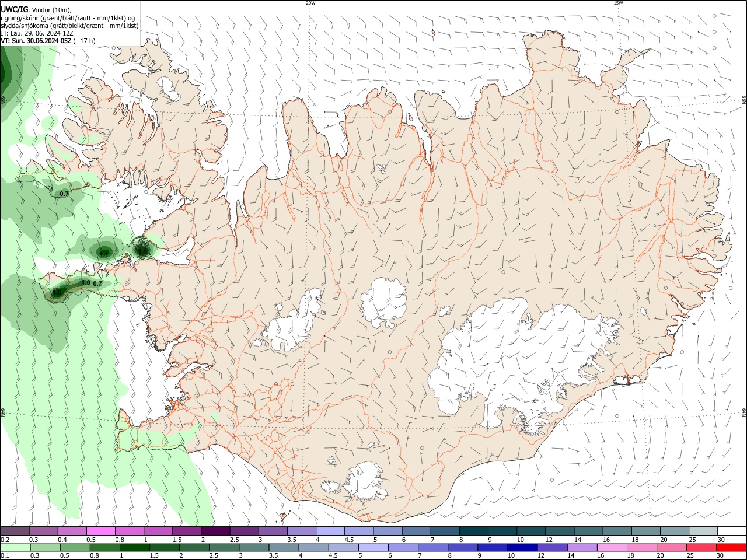The width and height of the screenshot is (747, 560).
Task: Select the white 30+ snow legend swatch
Action: coord(732,531)
